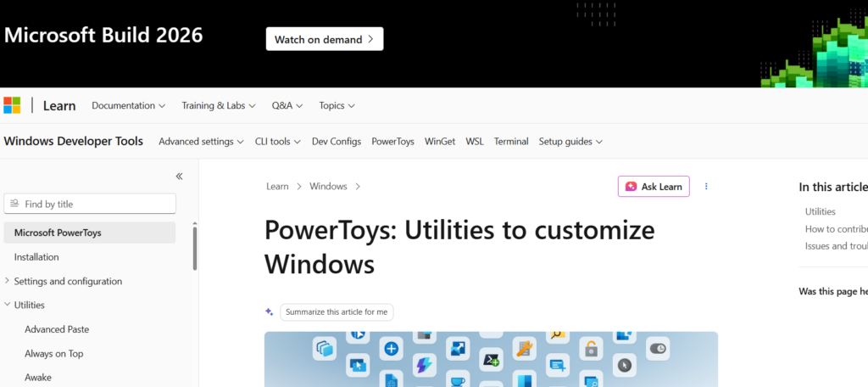
Task: Click the PowerToys hero image
Action: (491, 359)
